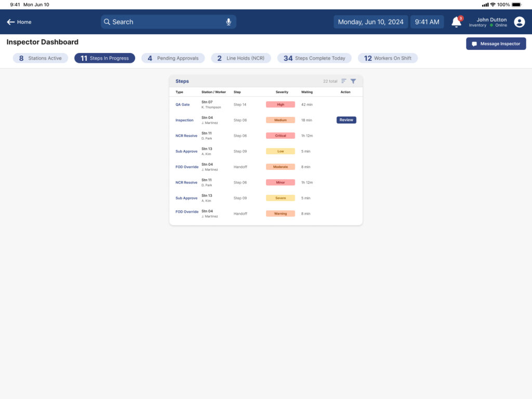Tap the battery indicator in status bar
This screenshot has width=532, height=399.
coord(516,4)
